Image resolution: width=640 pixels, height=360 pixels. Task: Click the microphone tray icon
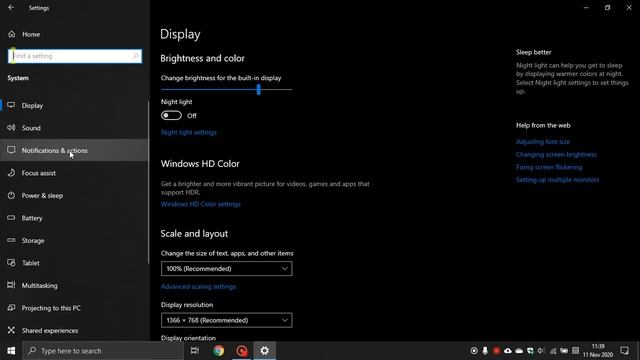[x=485, y=351]
